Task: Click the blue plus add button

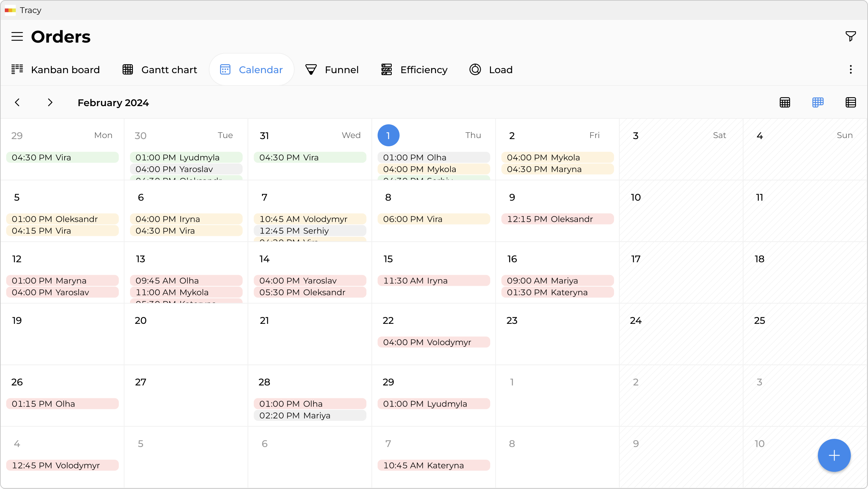Action: (834, 455)
